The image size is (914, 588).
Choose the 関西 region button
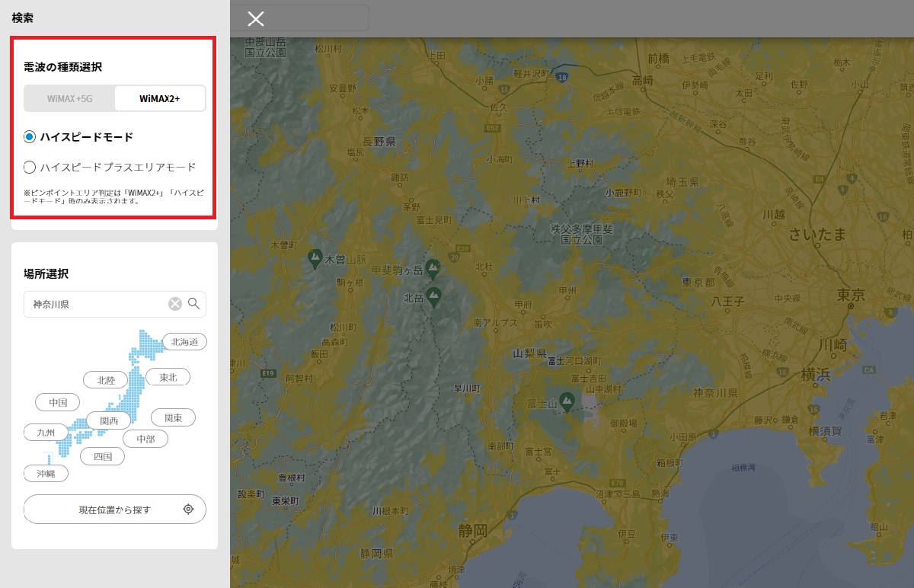109,420
